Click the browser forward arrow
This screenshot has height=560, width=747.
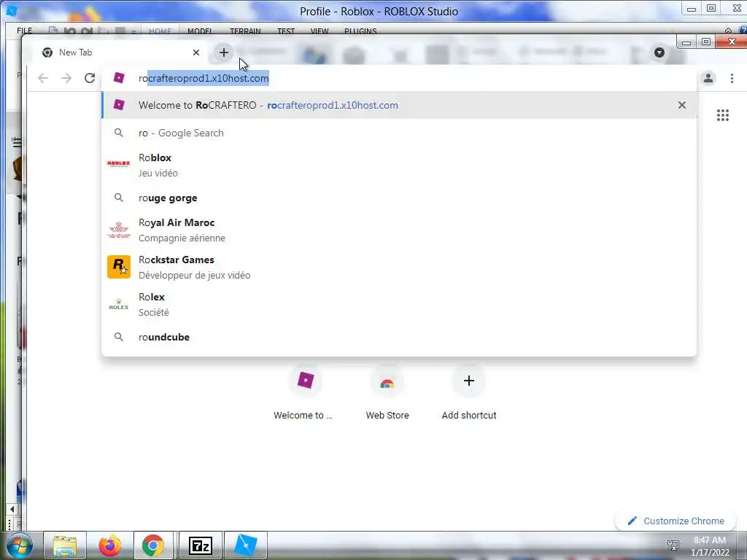[x=66, y=78]
